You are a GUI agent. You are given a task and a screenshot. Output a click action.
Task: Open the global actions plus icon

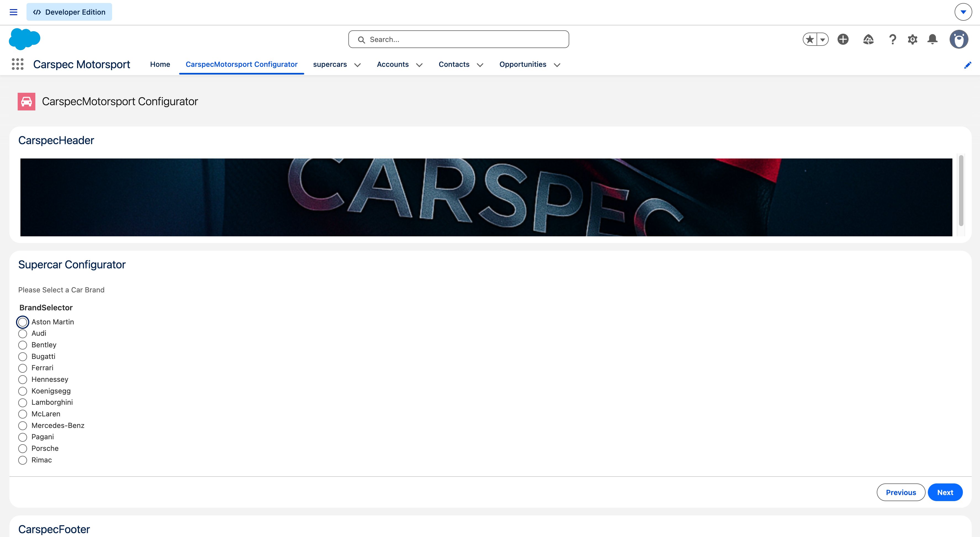coord(843,39)
